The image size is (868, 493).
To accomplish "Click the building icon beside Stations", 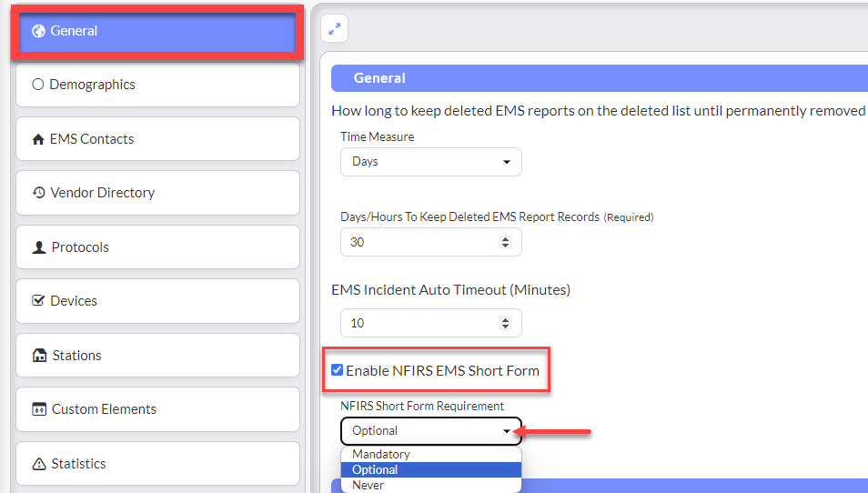I will [x=39, y=356].
